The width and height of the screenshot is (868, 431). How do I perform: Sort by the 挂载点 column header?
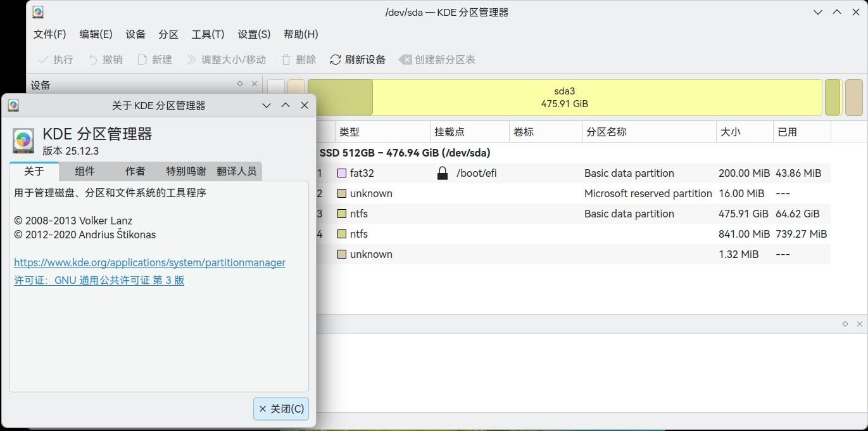tap(470, 132)
